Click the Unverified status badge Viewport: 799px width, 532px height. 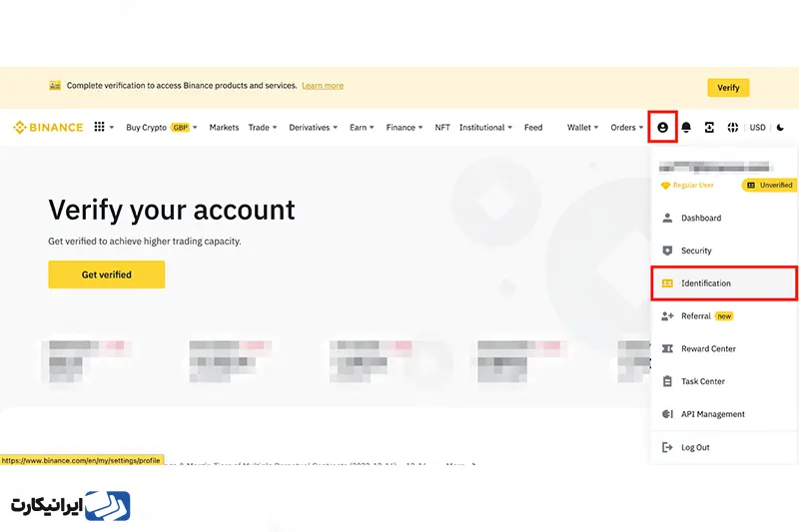(x=769, y=186)
